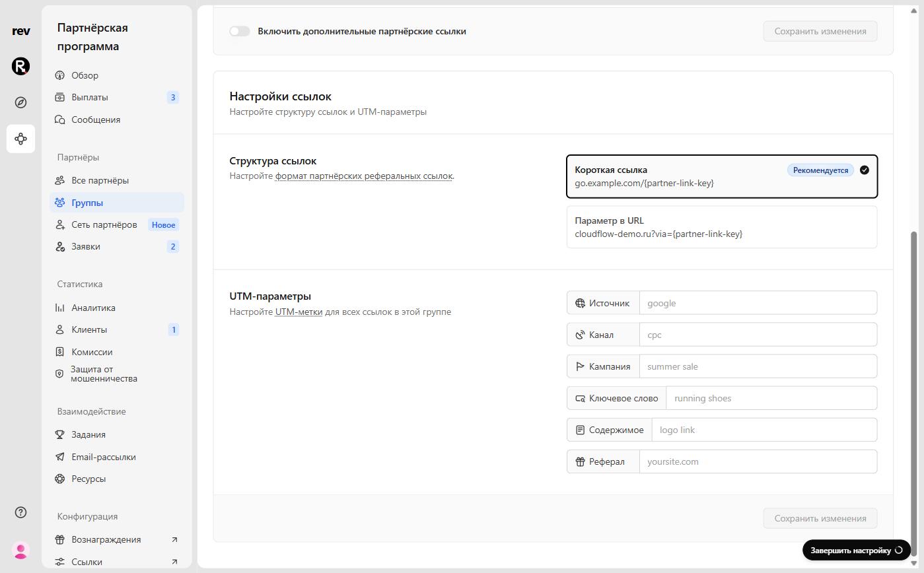Open Выплаты in the sidebar
Viewport: 924px width, 573px height.
[117, 97]
